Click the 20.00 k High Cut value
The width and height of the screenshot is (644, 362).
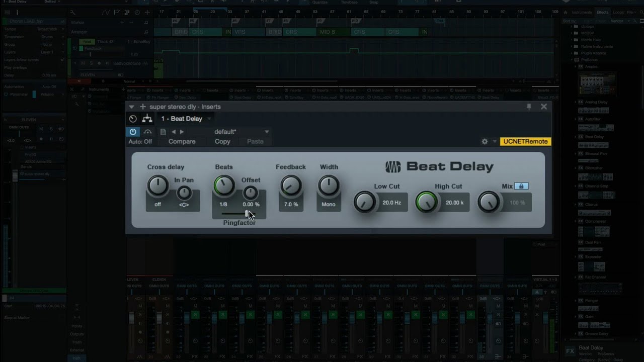(454, 203)
